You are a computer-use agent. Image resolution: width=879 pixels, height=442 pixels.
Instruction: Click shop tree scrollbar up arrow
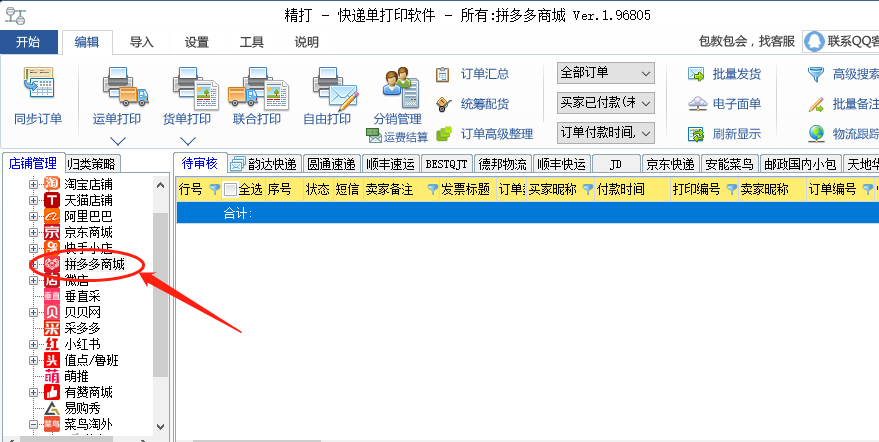tap(160, 185)
